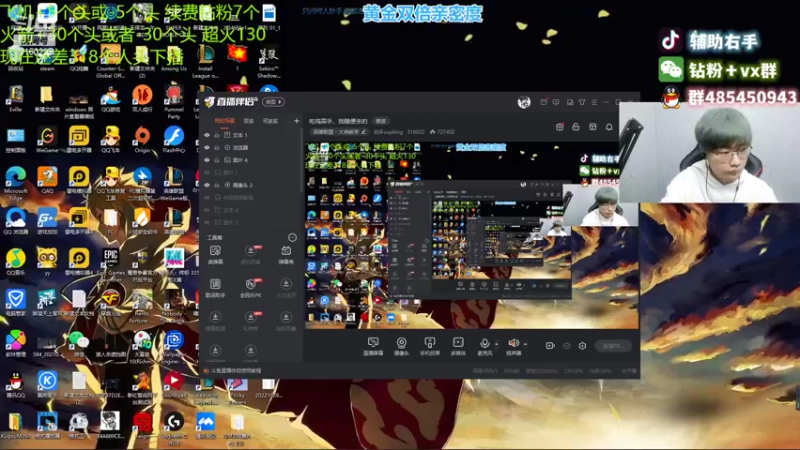Switch to the 我的场景 tab
The width and height of the screenshot is (800, 450).
pos(224,121)
